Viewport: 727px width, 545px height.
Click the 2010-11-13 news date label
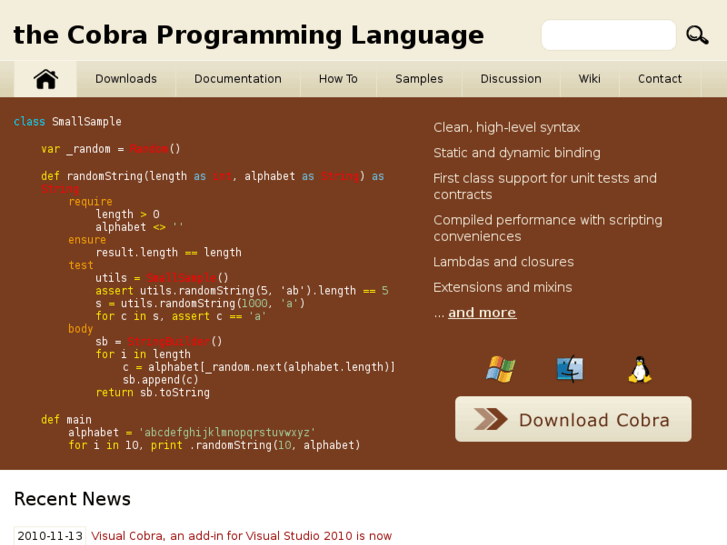coord(50,536)
